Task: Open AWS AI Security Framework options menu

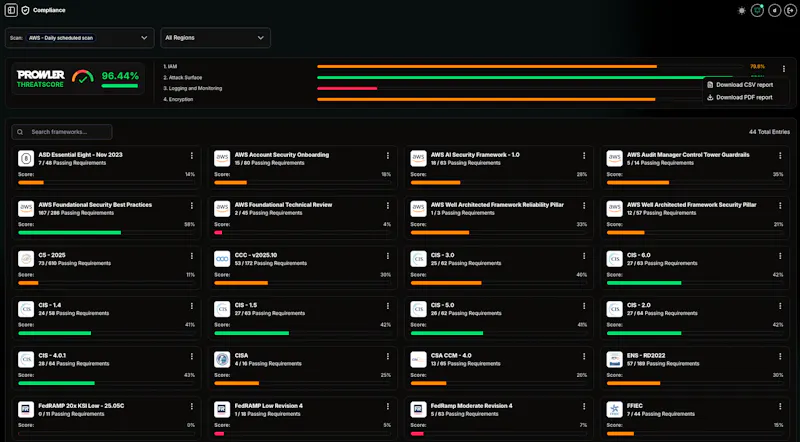Action: click(584, 156)
